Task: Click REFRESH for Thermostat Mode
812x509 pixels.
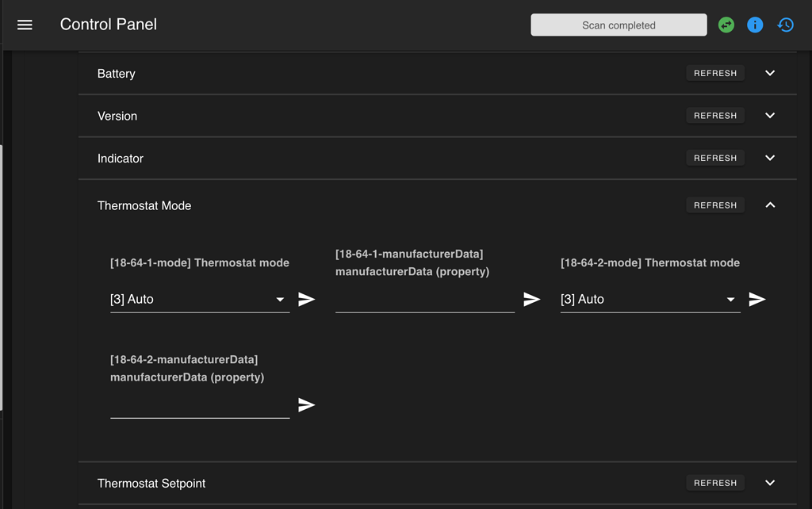Action: click(x=714, y=205)
